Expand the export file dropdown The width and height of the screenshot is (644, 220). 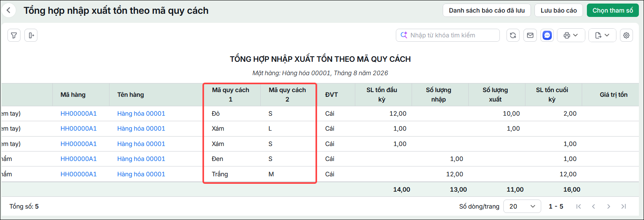pos(602,35)
